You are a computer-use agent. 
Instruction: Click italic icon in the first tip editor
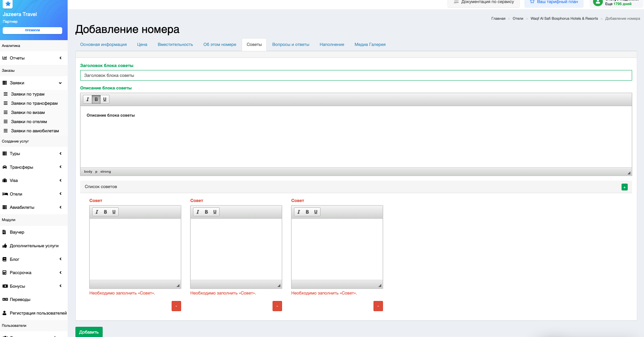97,212
